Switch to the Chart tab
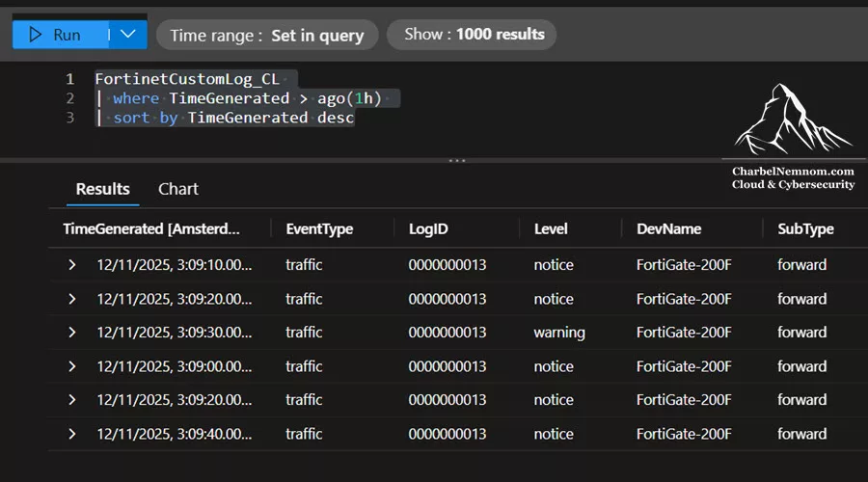The width and height of the screenshot is (868, 482). (177, 189)
